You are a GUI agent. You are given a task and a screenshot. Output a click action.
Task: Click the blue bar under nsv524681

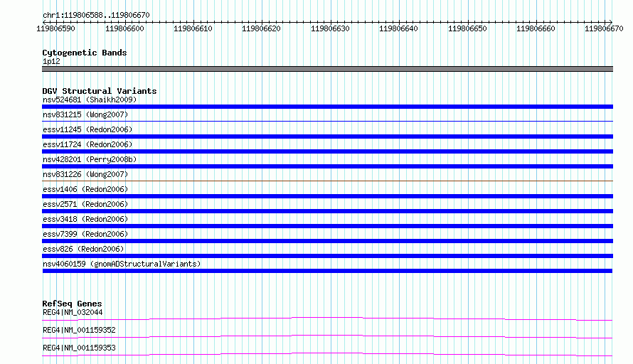327,107
